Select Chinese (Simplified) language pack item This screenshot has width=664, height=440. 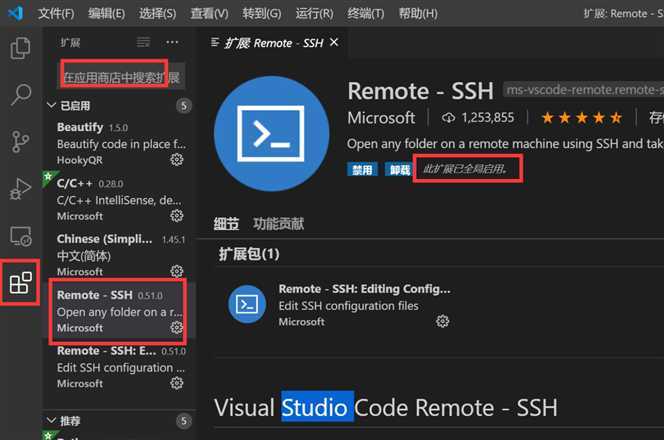coord(120,255)
